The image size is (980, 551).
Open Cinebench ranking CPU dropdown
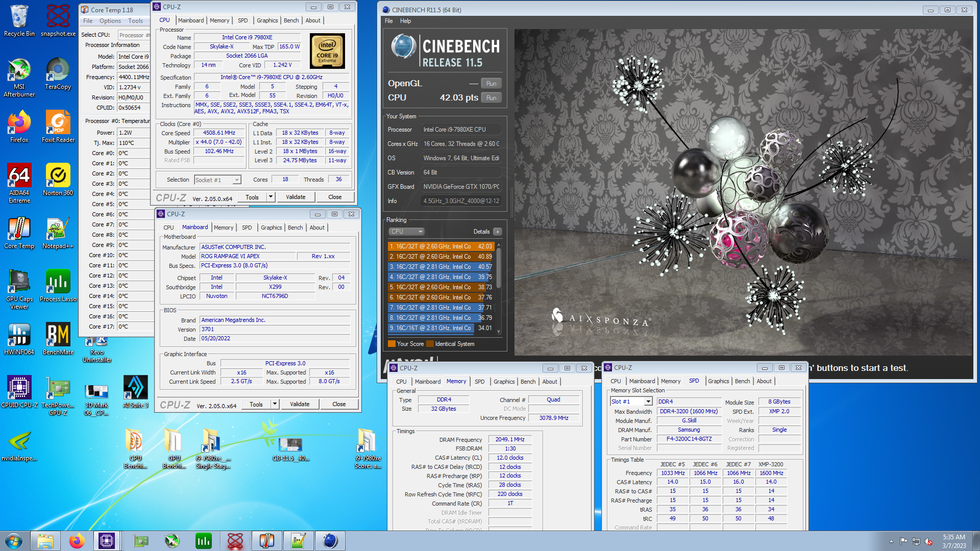pos(406,232)
